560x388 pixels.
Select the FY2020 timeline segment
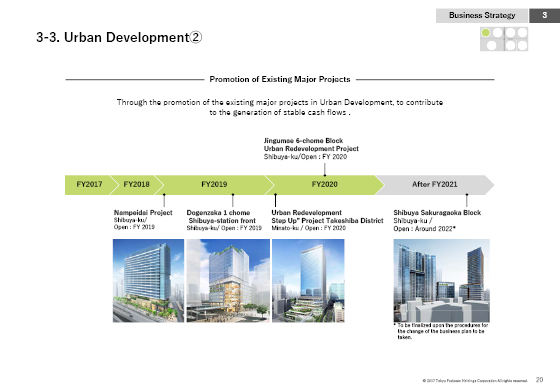pyautogui.click(x=324, y=185)
